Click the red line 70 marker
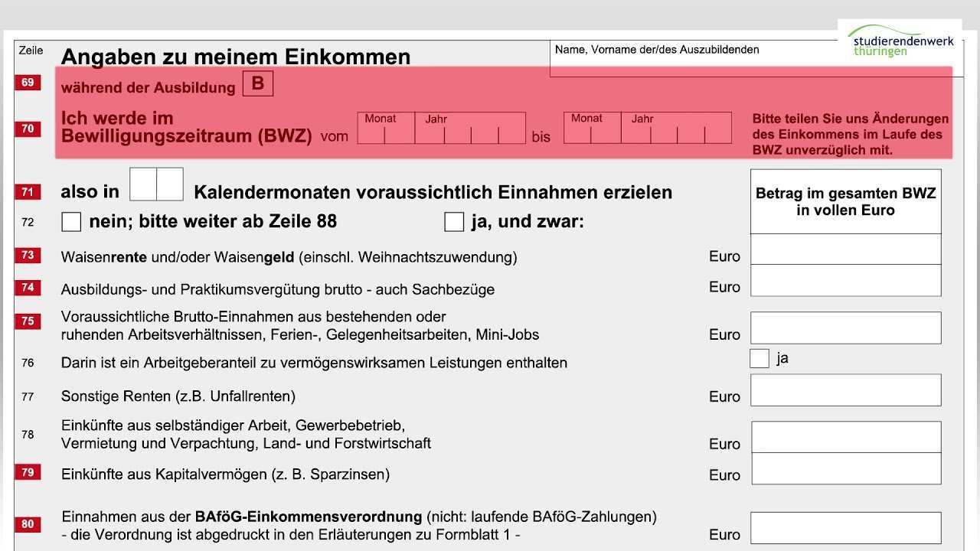980x551 pixels. click(x=28, y=129)
